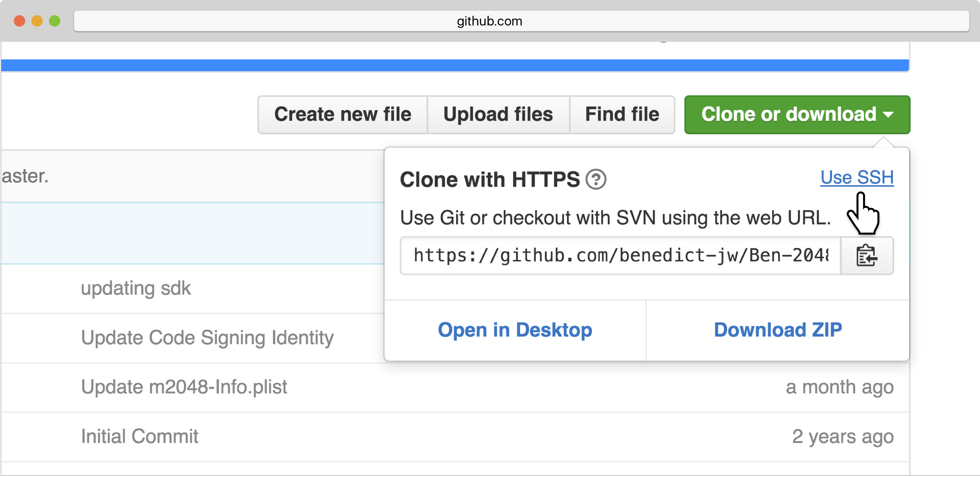This screenshot has height=477, width=980.
Task: Minimize window using the yellow button
Action: (37, 21)
